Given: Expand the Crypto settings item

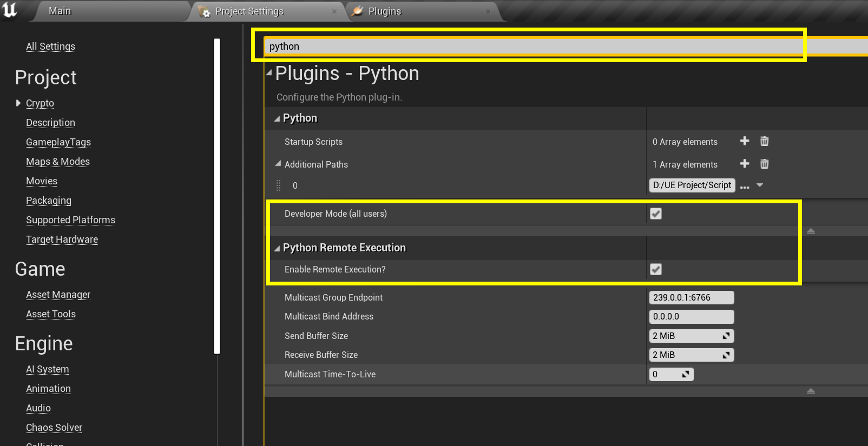Looking at the screenshot, I should click(x=18, y=103).
